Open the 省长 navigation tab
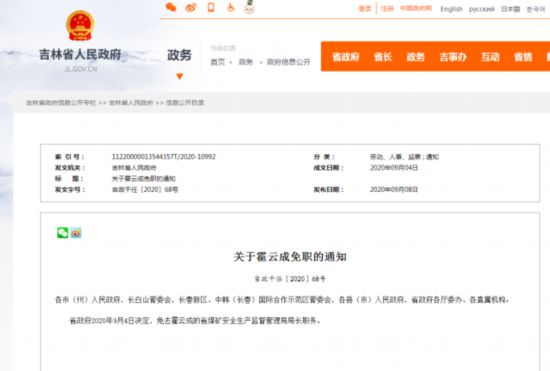This screenshot has width=550, height=371. [x=383, y=57]
